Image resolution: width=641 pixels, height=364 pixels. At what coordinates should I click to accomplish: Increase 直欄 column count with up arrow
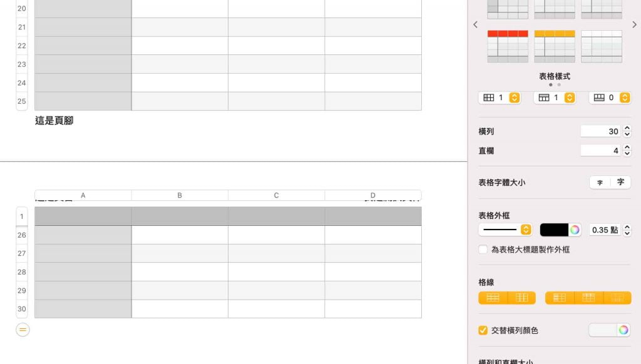627,148
